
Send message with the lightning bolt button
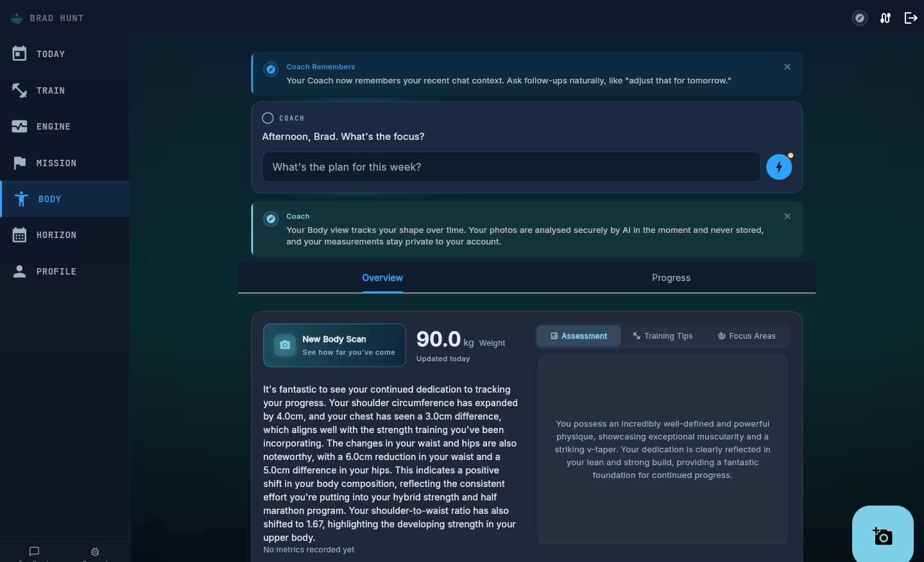[x=779, y=167]
